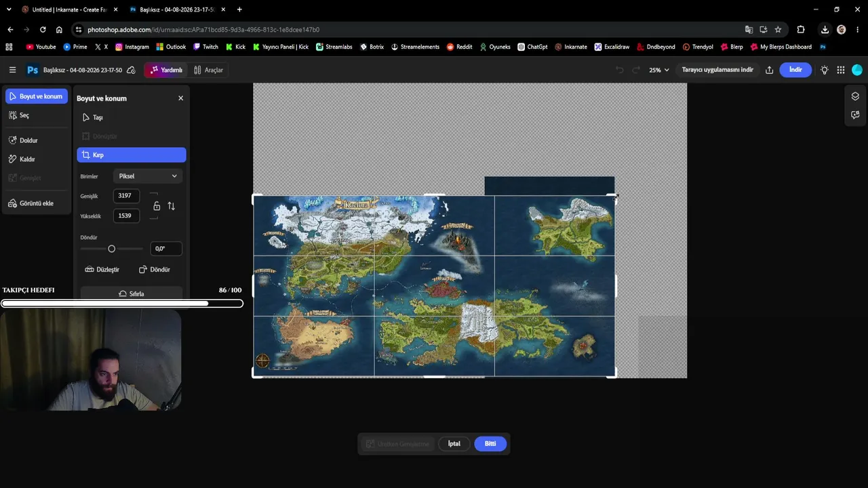Open a new browser tab

239,9
